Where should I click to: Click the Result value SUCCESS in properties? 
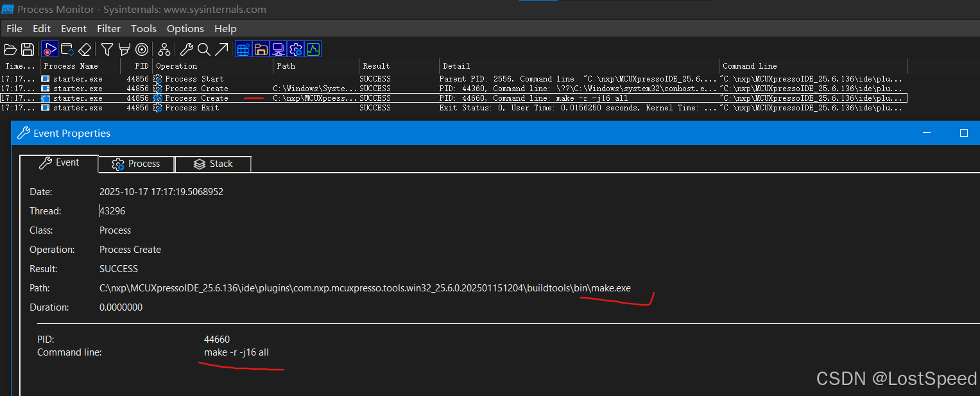(119, 269)
